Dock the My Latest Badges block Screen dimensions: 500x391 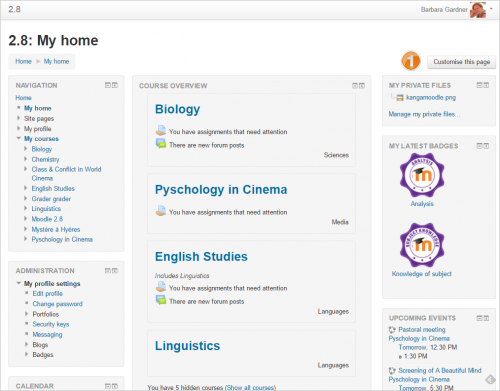coord(486,146)
